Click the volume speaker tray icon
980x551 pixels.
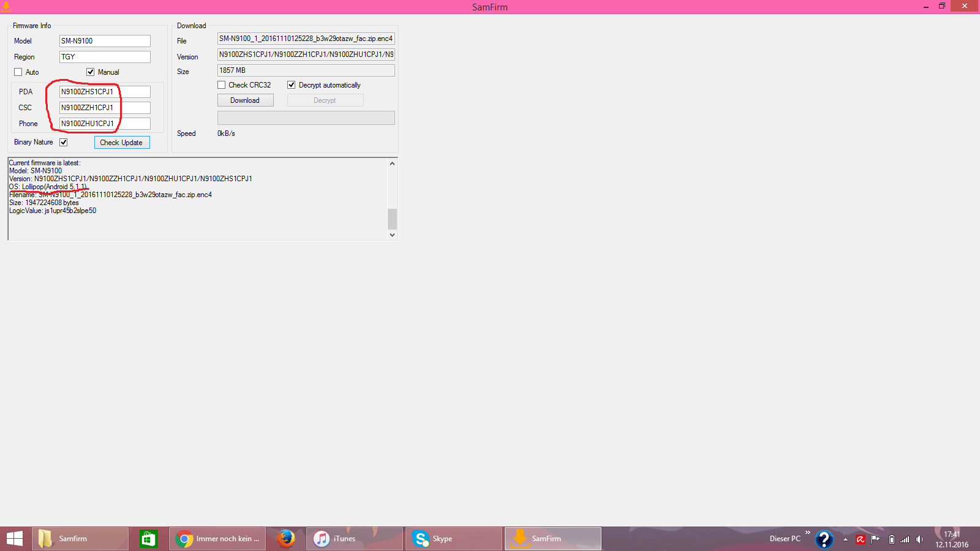[919, 539]
